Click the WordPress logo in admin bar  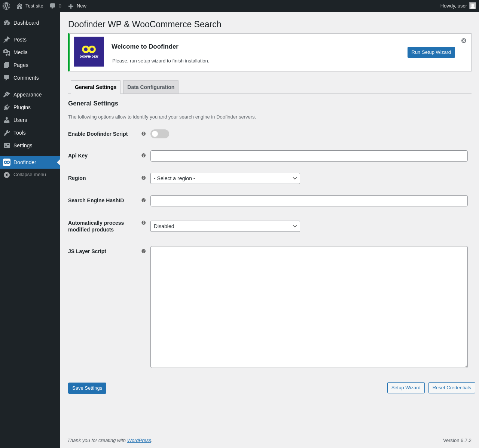[x=6, y=6]
